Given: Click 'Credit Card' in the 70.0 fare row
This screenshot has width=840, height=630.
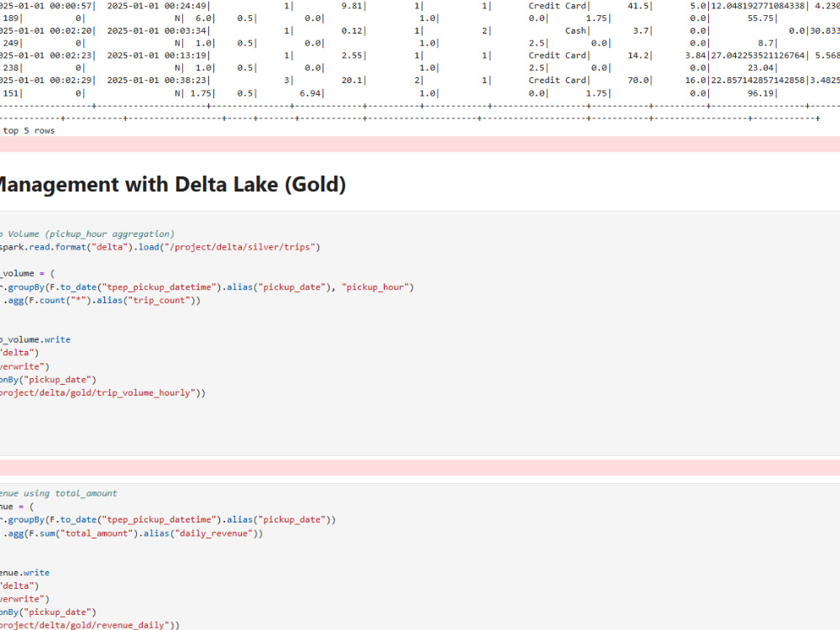Looking at the screenshot, I should (558, 80).
